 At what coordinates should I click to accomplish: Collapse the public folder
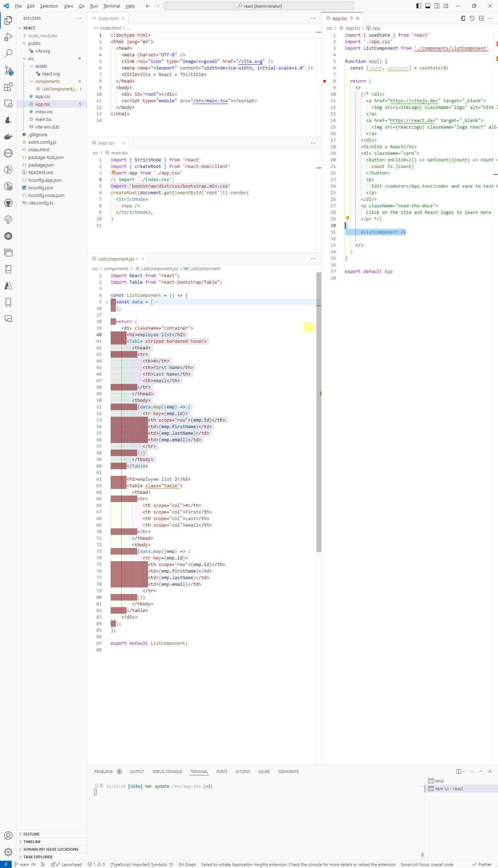tap(25, 43)
